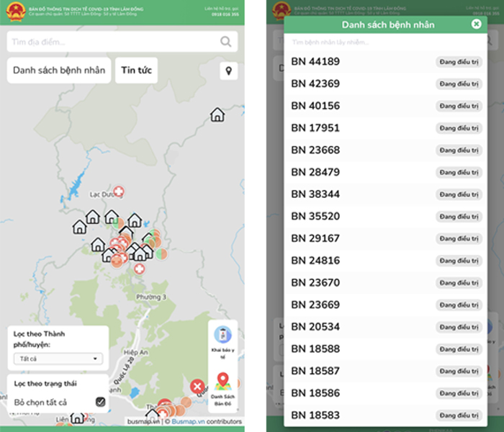Click Đang điều trị badge for BN 18583
Viewport: 504px width, 432px height.
[459, 415]
